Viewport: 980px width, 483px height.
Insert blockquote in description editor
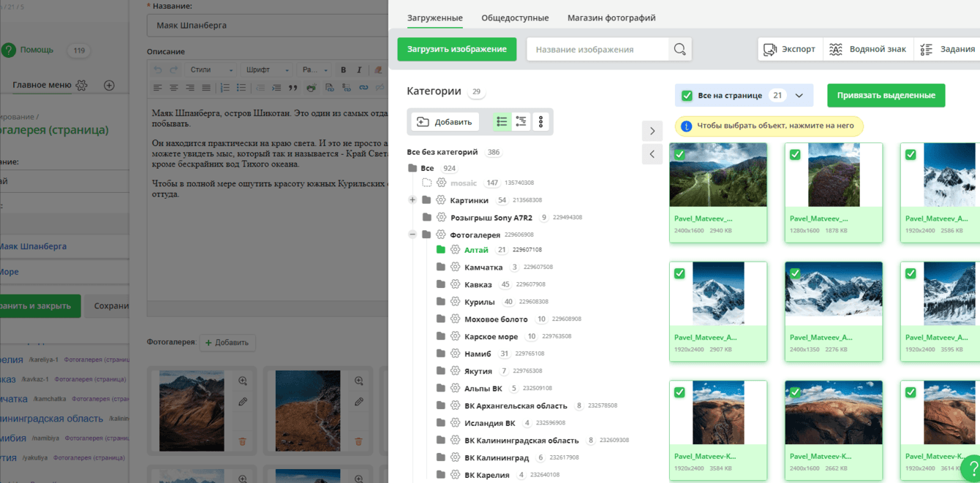point(293,88)
